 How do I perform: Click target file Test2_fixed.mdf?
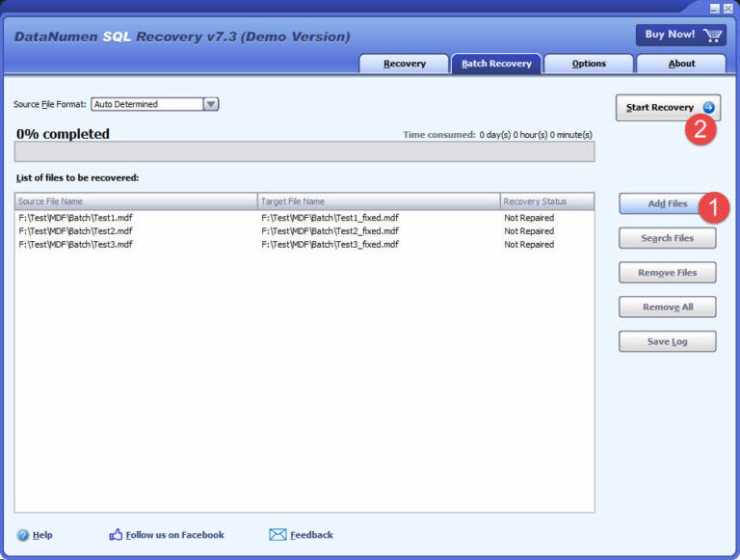pos(330,231)
